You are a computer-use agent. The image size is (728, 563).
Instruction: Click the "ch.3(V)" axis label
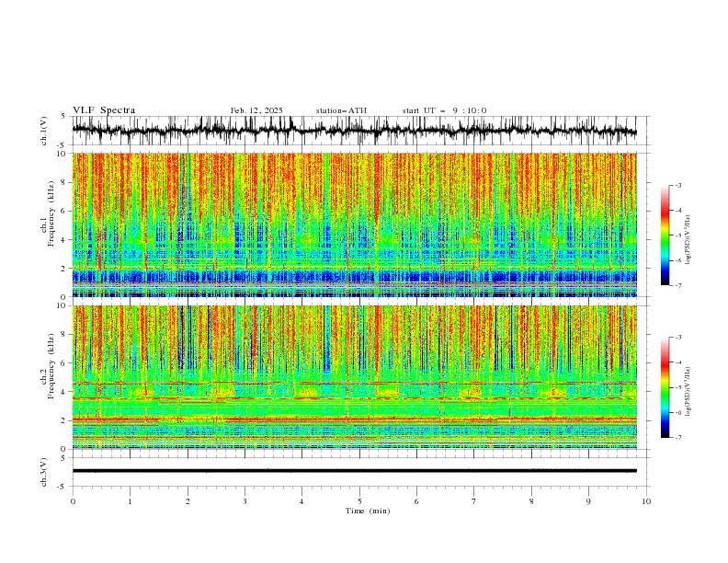pos(44,472)
